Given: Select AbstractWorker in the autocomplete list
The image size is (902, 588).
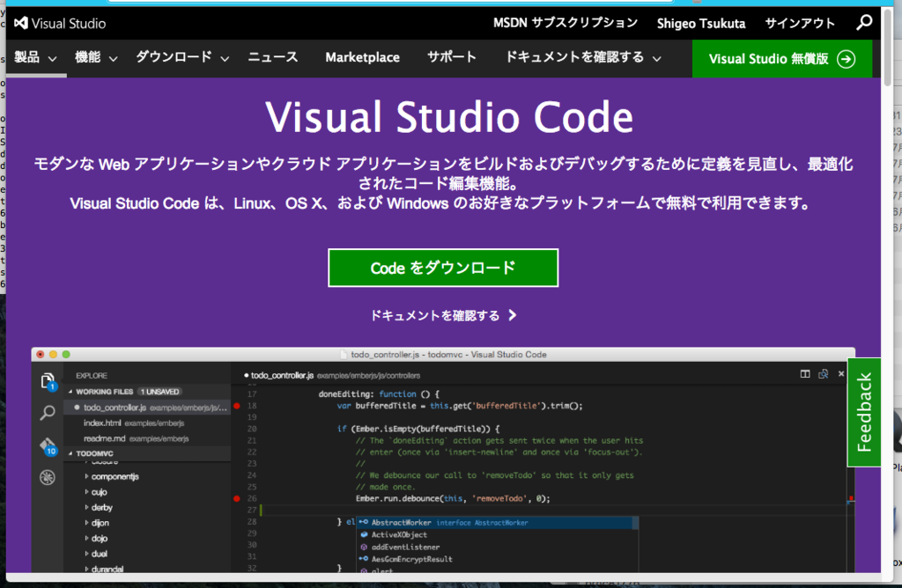Looking at the screenshot, I should [x=498, y=523].
